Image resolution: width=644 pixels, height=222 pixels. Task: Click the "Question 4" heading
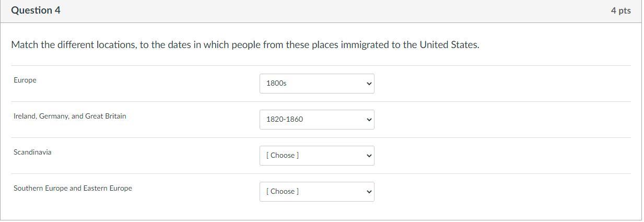click(x=36, y=10)
